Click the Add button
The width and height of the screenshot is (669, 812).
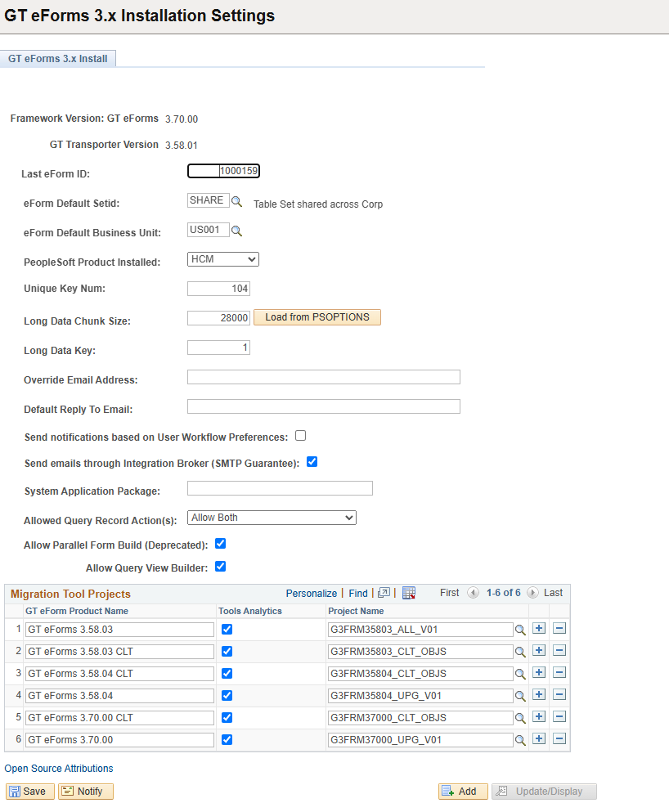click(463, 792)
